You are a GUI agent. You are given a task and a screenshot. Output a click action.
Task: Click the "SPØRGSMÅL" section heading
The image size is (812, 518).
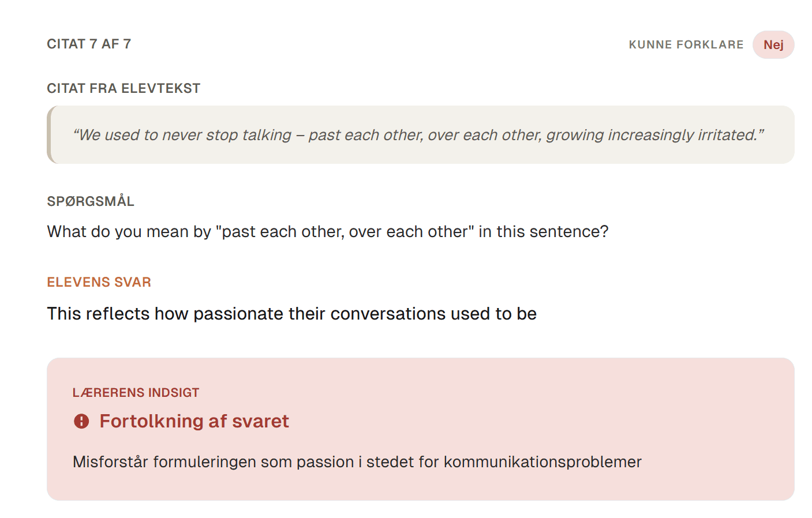(x=91, y=201)
